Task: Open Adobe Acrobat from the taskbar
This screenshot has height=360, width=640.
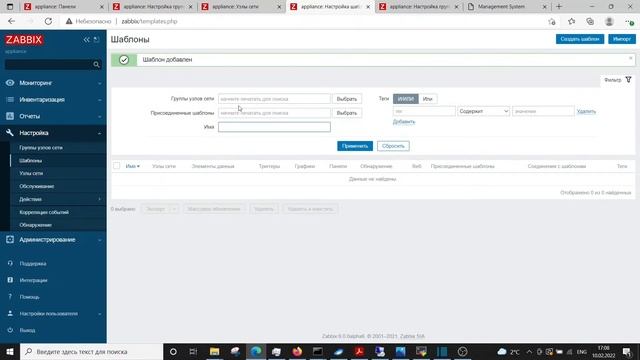Action: (x=359, y=351)
